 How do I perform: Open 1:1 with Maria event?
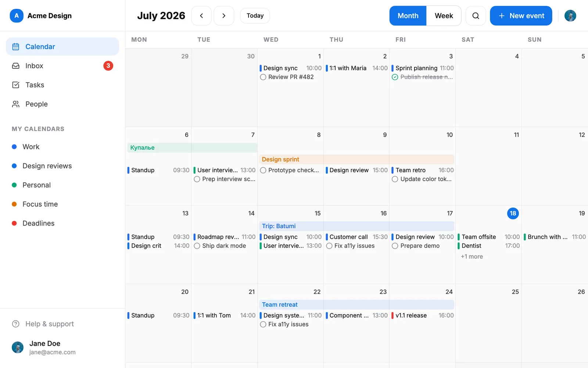pos(356,68)
